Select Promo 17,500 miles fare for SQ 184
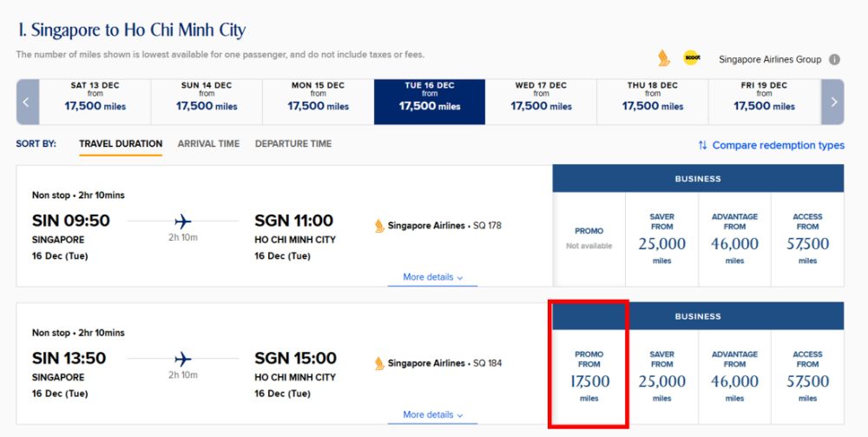The width and height of the screenshot is (868, 437). (589, 376)
